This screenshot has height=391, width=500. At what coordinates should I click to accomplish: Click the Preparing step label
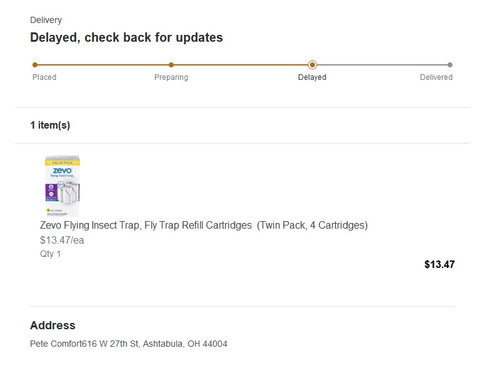171,77
